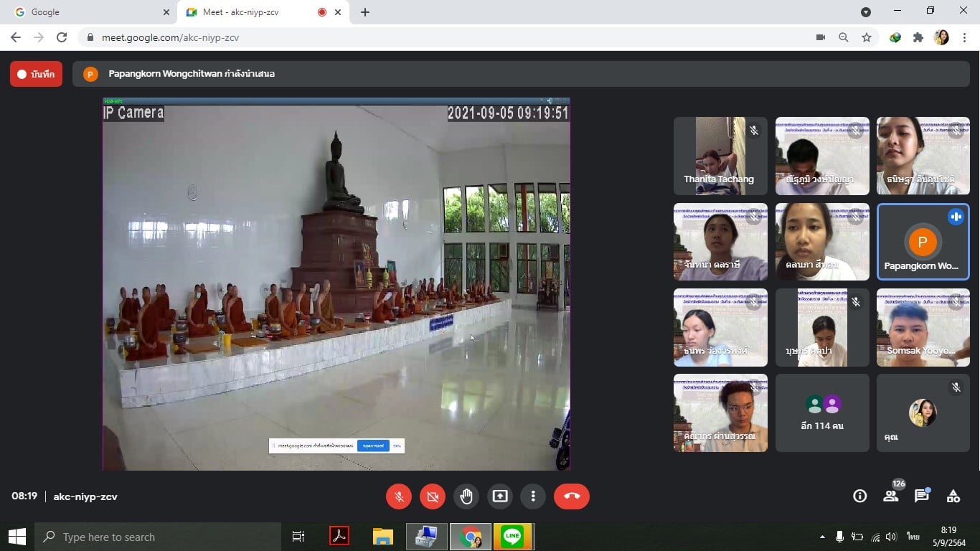Open the chat panel
Image resolution: width=980 pixels, height=551 pixels.
tap(922, 496)
